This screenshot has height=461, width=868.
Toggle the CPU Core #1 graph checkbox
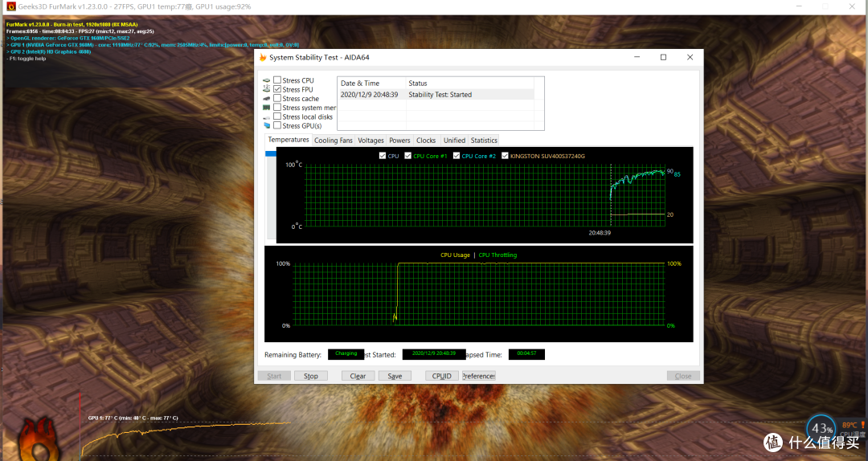(408, 156)
